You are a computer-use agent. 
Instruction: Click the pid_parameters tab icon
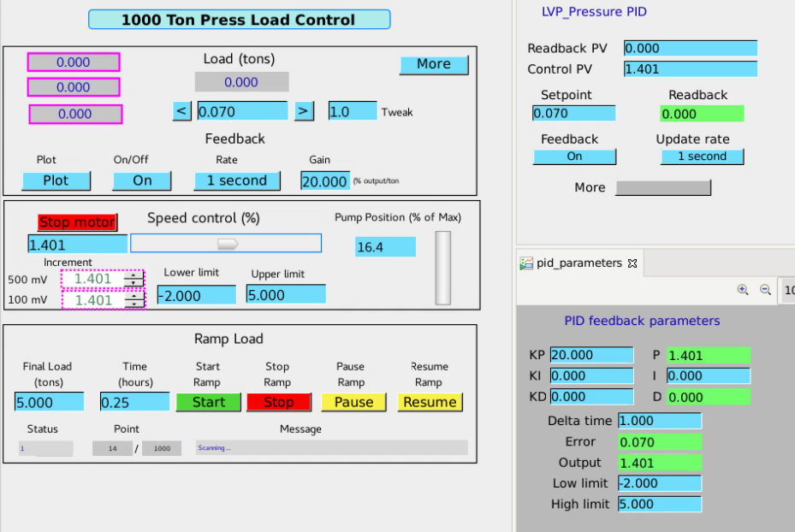pyautogui.click(x=527, y=263)
